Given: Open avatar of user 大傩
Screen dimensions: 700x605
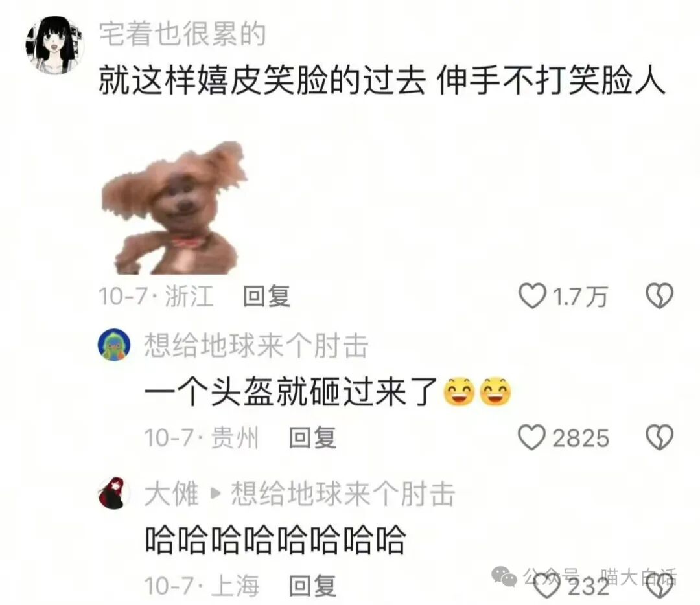Looking at the screenshot, I should [x=114, y=493].
